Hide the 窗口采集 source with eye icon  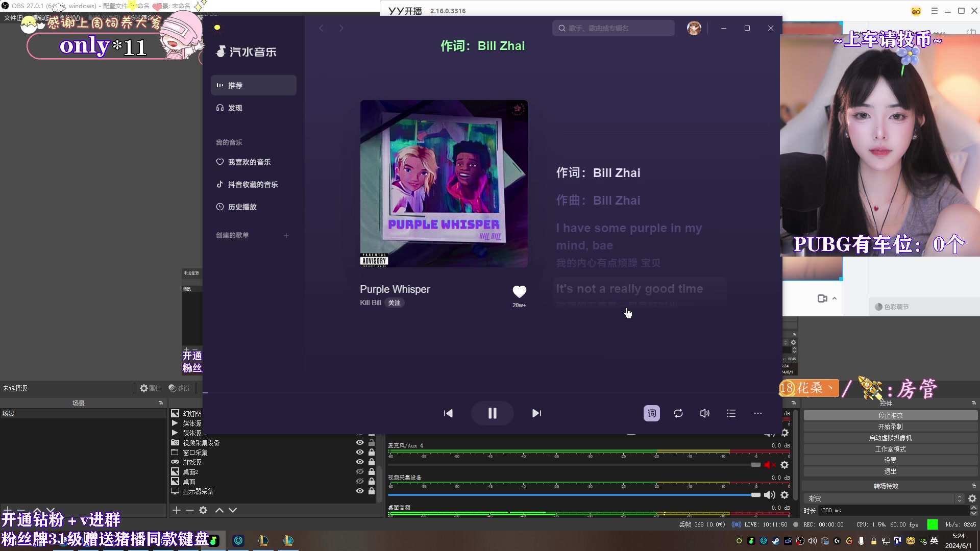tap(359, 453)
